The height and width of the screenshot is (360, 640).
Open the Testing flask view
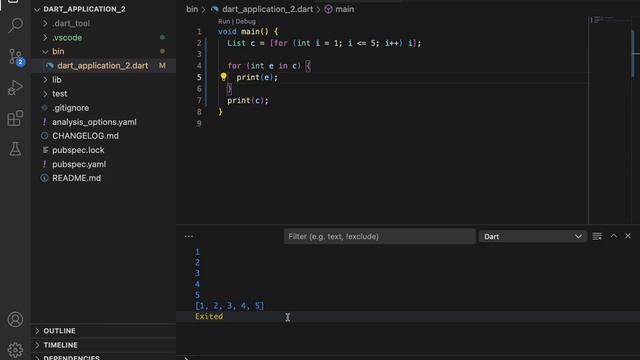[15, 149]
